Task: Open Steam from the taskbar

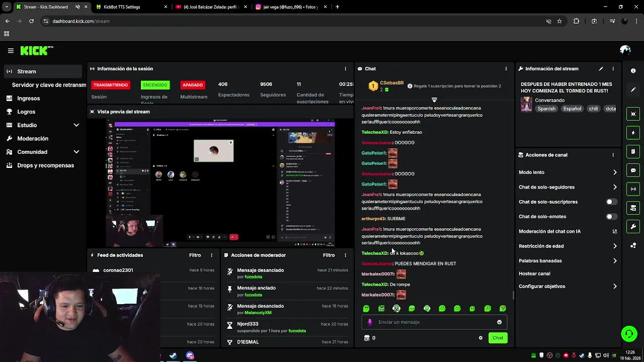Action: coord(173,356)
